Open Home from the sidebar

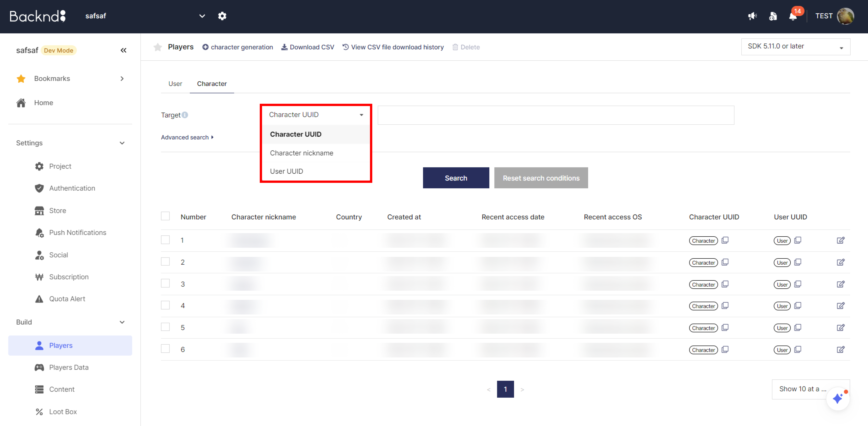[x=43, y=103]
